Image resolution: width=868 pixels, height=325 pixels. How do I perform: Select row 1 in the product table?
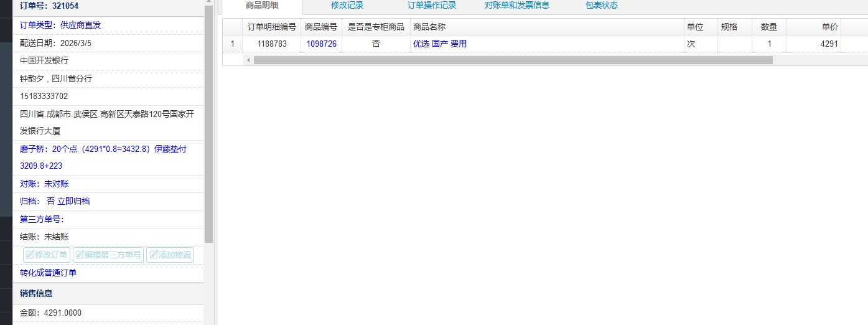pos(232,44)
